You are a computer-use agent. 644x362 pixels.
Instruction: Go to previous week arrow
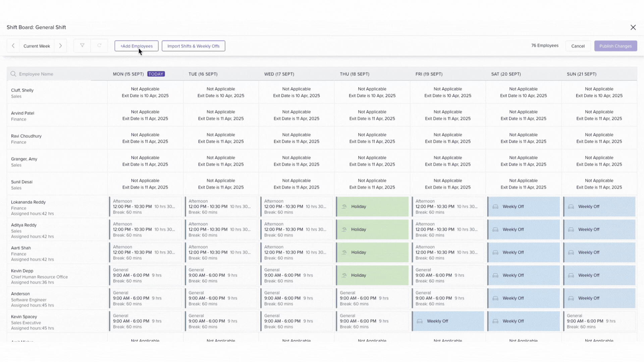[x=13, y=46]
